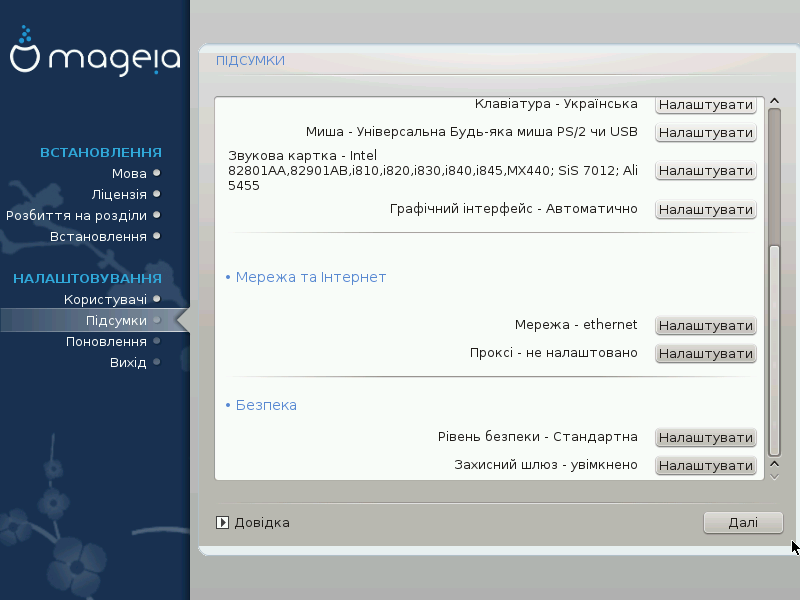Configure Мережа - ethernet

tap(706, 326)
